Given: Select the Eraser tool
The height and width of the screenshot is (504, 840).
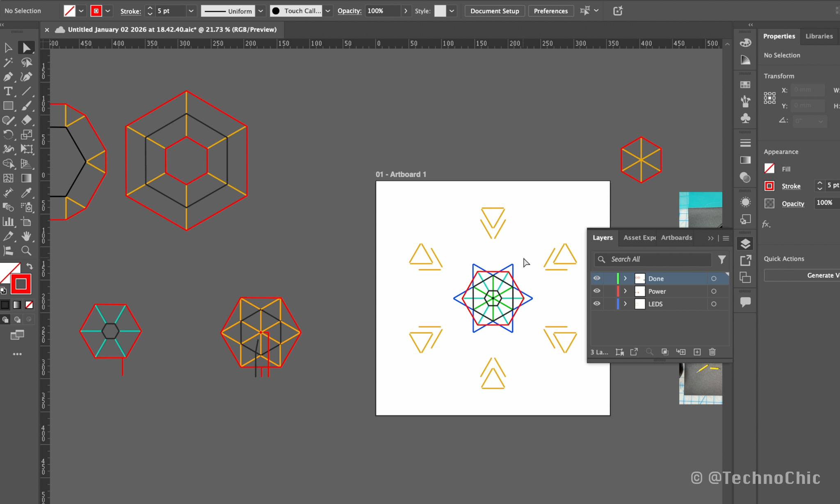Looking at the screenshot, I should (x=26, y=120).
